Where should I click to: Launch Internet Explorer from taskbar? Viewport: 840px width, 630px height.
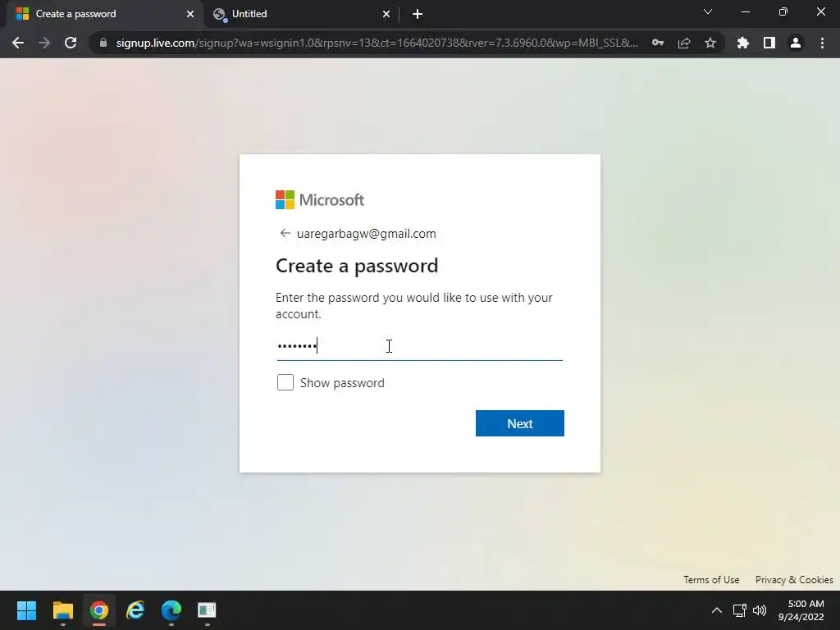click(x=135, y=610)
